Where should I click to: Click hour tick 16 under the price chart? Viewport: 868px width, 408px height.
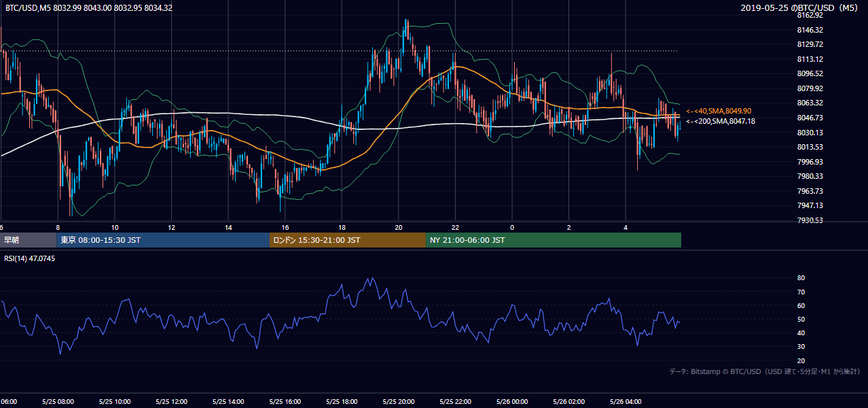[285, 227]
